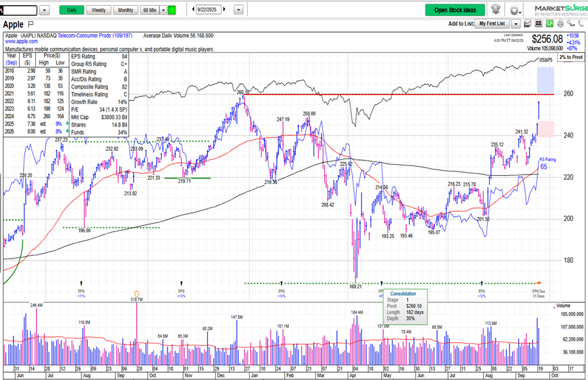Click the EPS Rating 84 row
This screenshot has height=380, width=588.
99,56
